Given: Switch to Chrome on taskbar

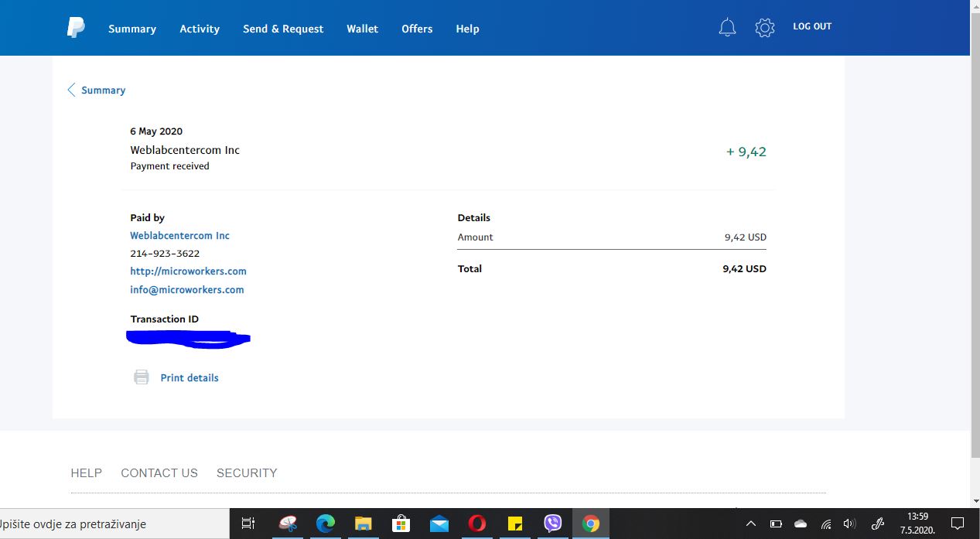Looking at the screenshot, I should (591, 524).
